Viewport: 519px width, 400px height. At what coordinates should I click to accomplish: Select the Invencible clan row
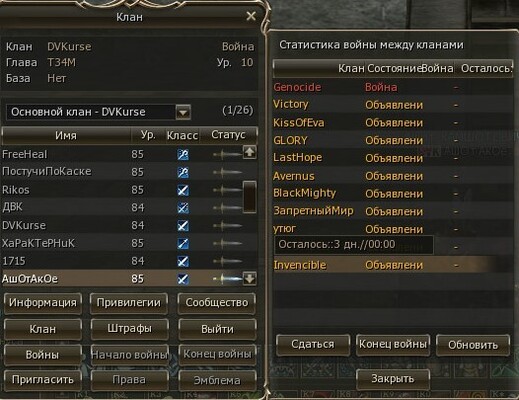(x=393, y=265)
